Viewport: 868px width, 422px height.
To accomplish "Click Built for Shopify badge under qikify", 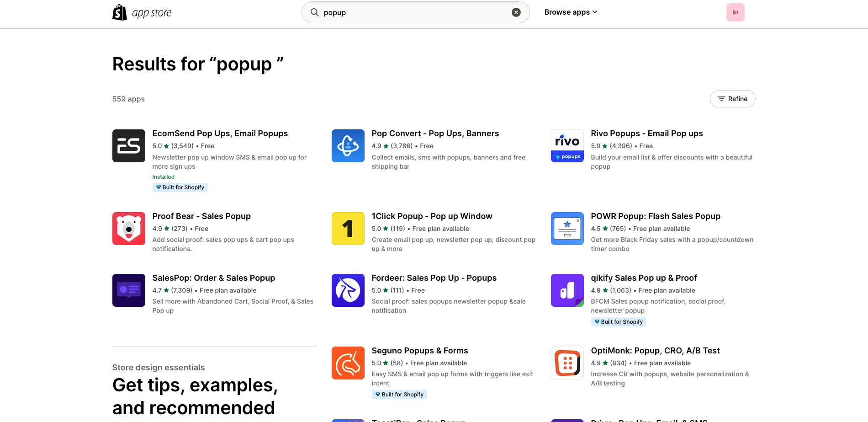I will coord(619,322).
